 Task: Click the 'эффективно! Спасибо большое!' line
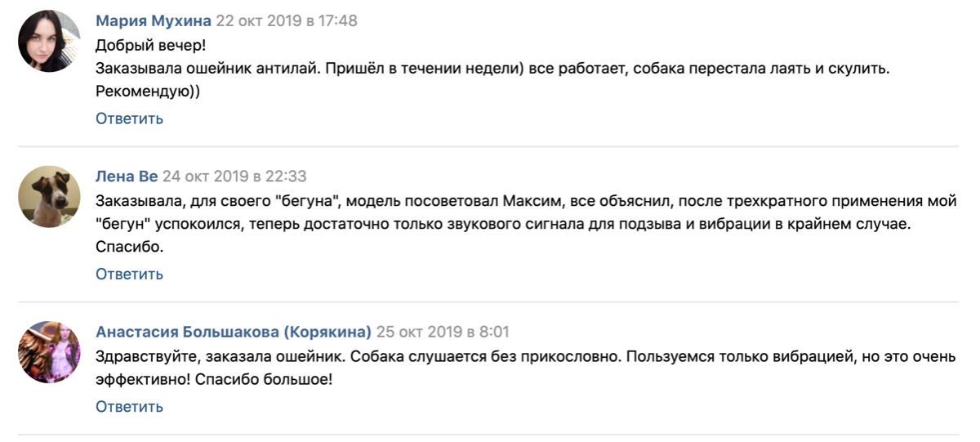point(214,380)
